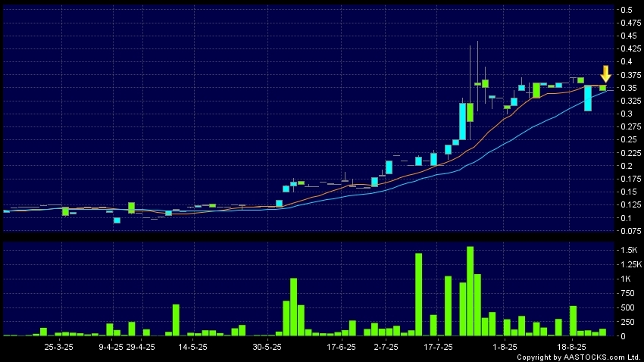Click the "0.225" price axis label
This screenshot has width=644, height=362.
tap(631, 153)
